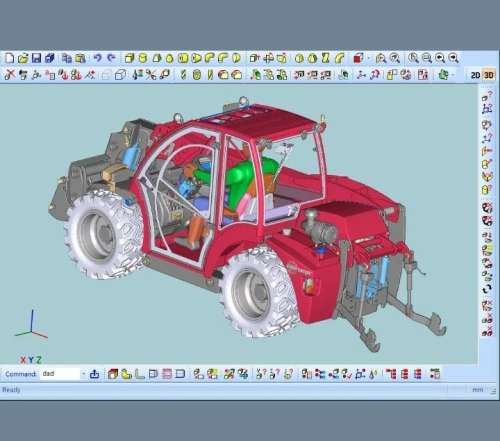Select the cone primitive tool
The height and width of the screenshot is (441, 500).
(157, 58)
